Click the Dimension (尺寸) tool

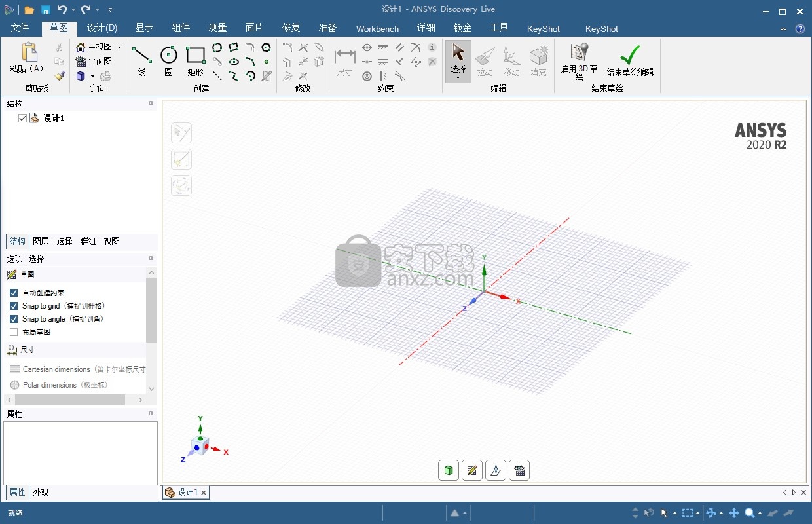click(x=344, y=61)
